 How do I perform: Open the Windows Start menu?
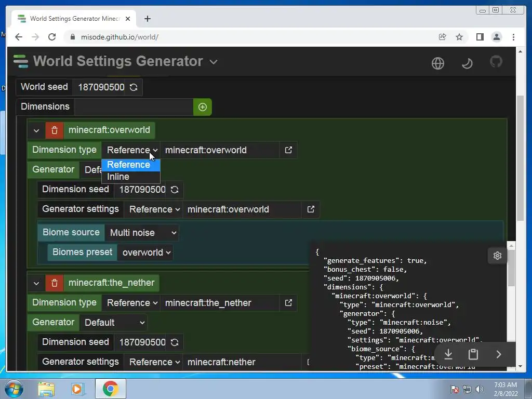pos(14,389)
